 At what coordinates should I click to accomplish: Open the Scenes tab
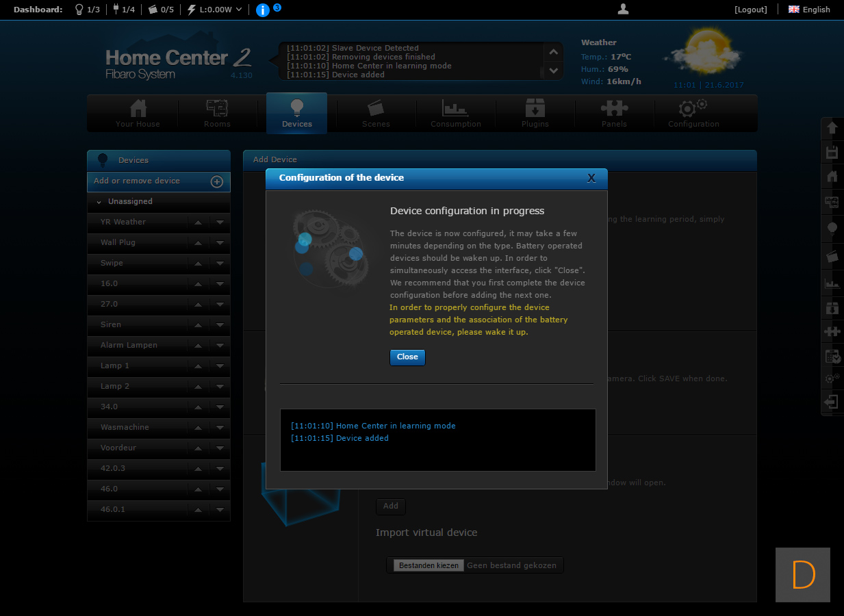pos(376,114)
